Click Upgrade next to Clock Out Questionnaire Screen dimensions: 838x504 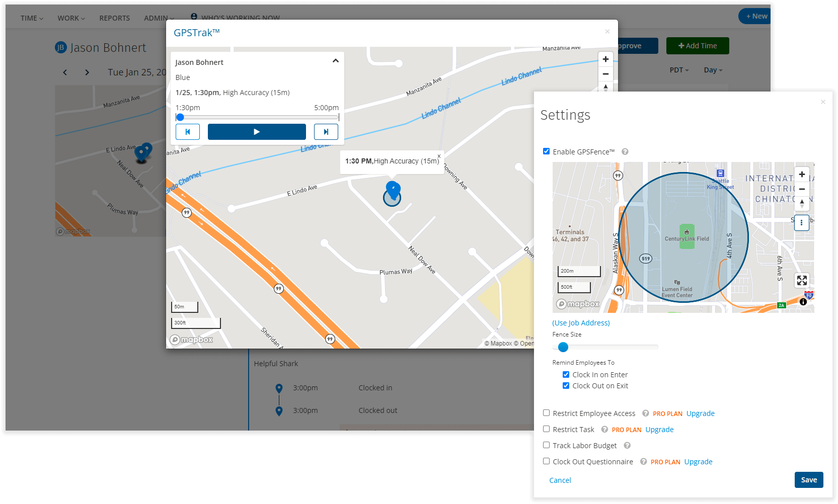pyautogui.click(x=698, y=462)
